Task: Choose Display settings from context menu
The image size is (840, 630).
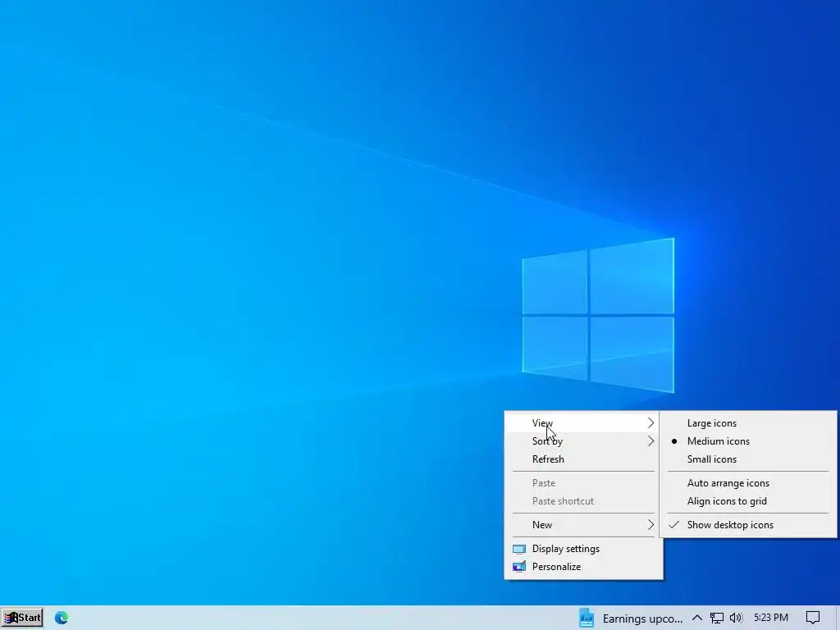Action: (583, 549)
